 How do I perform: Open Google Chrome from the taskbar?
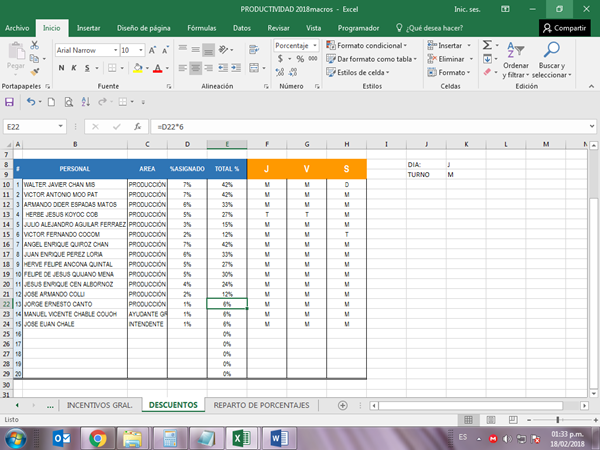click(x=97, y=437)
